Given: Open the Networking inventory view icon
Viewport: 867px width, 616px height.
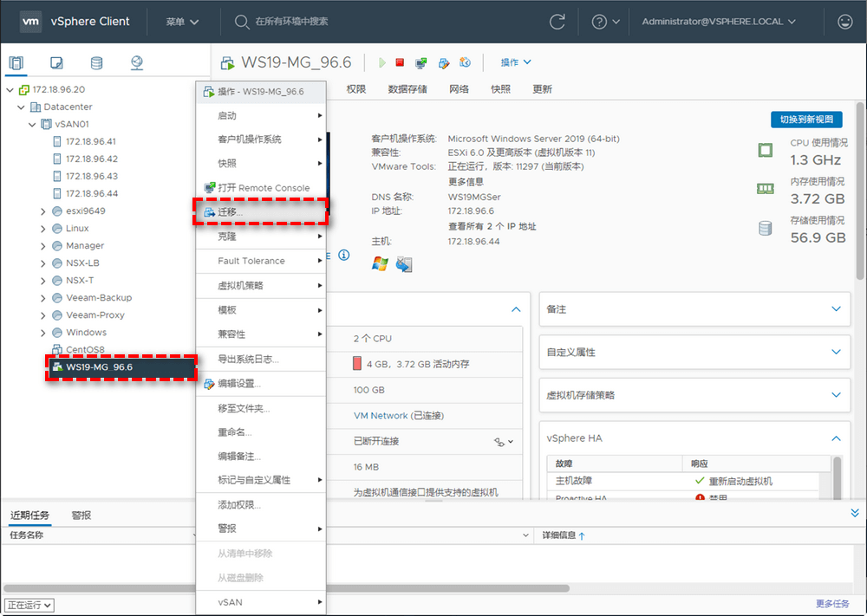Looking at the screenshot, I should (x=136, y=63).
